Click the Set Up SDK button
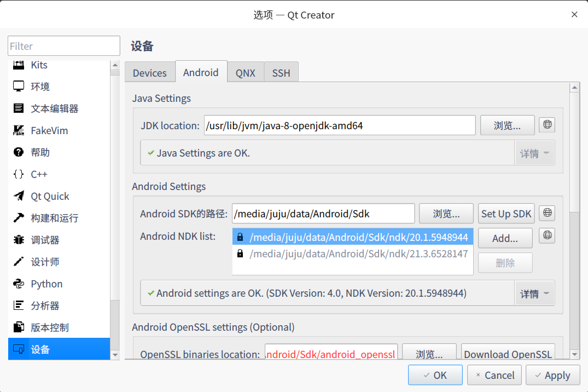Image resolution: width=588 pixels, height=392 pixels. [x=507, y=214]
